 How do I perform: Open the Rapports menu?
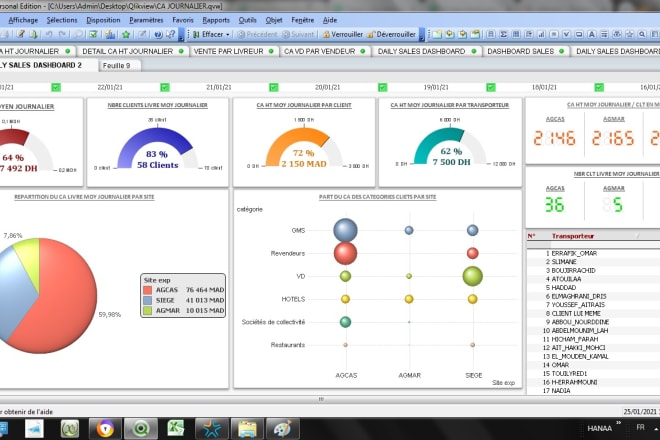pos(216,20)
